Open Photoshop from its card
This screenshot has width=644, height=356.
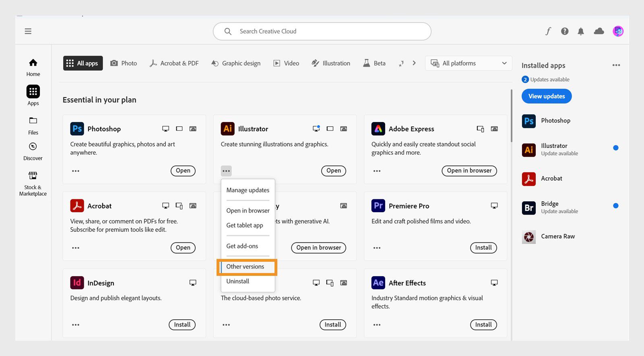point(183,171)
